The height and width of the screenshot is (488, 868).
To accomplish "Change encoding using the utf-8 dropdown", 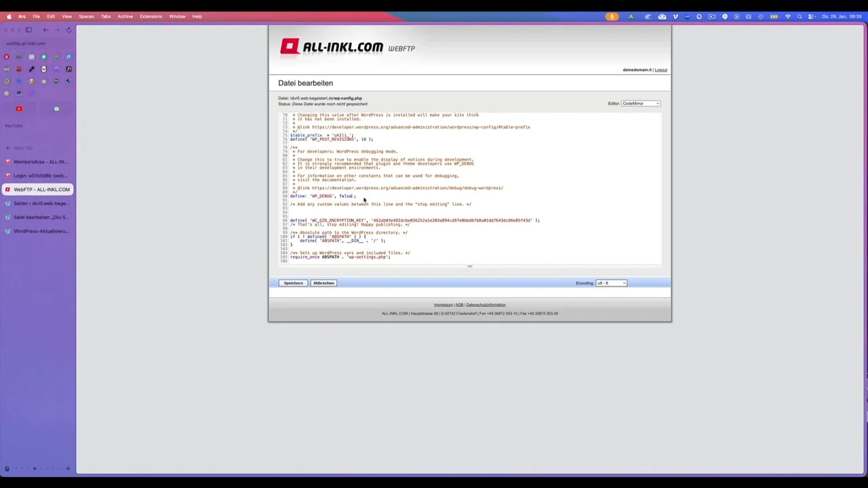I will 609,283.
